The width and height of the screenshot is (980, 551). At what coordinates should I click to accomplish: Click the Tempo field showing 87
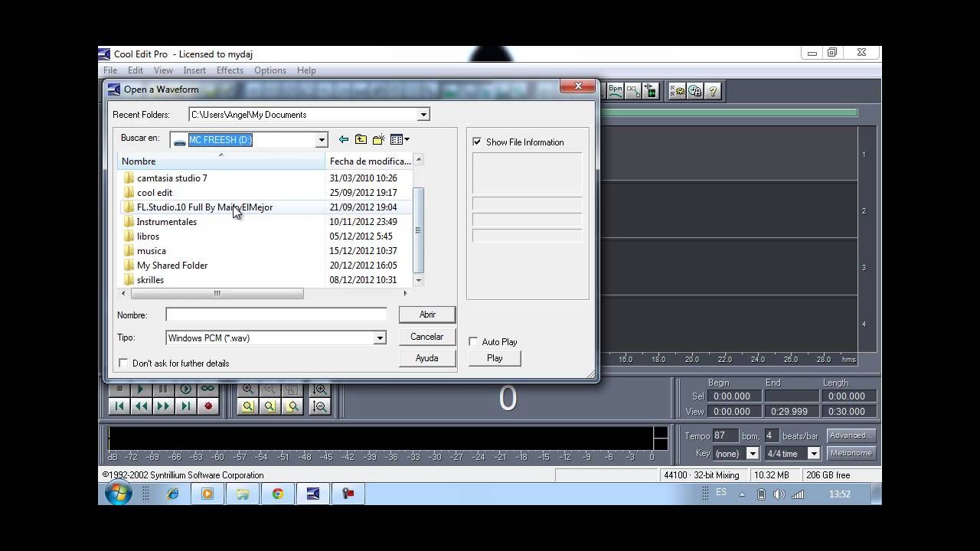click(725, 435)
